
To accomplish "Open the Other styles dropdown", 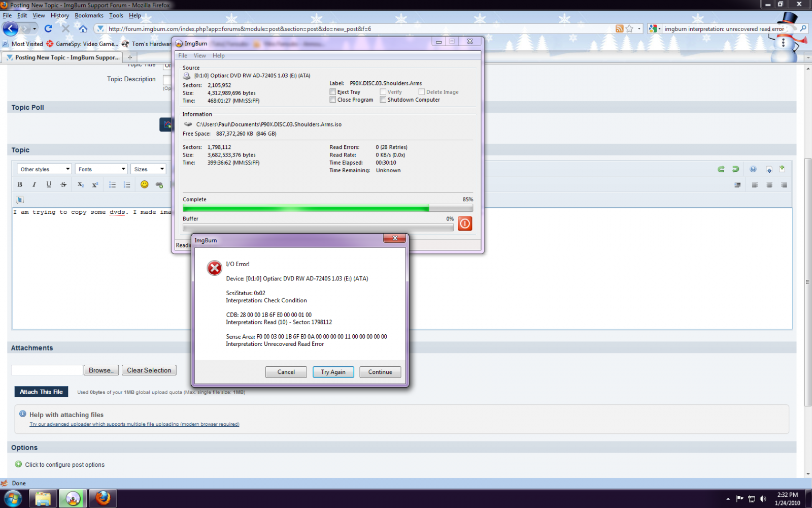I will pos(45,169).
